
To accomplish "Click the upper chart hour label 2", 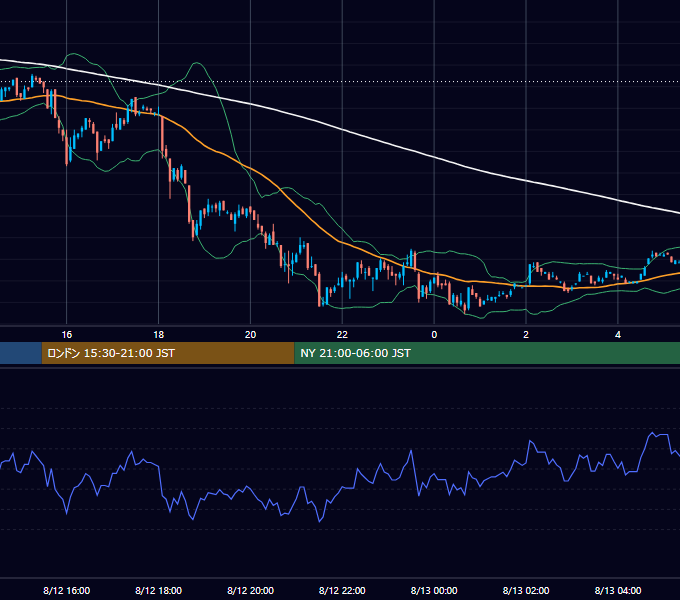I will click(526, 335).
